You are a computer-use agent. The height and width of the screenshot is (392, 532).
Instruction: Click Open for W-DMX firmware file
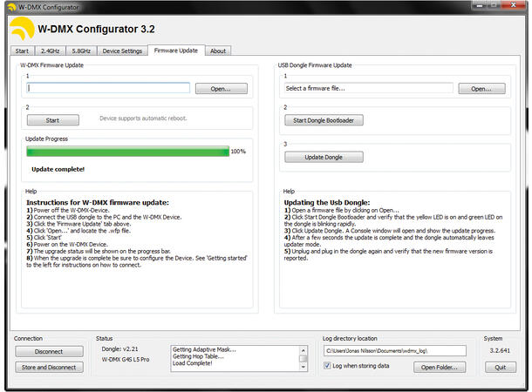[x=221, y=89]
